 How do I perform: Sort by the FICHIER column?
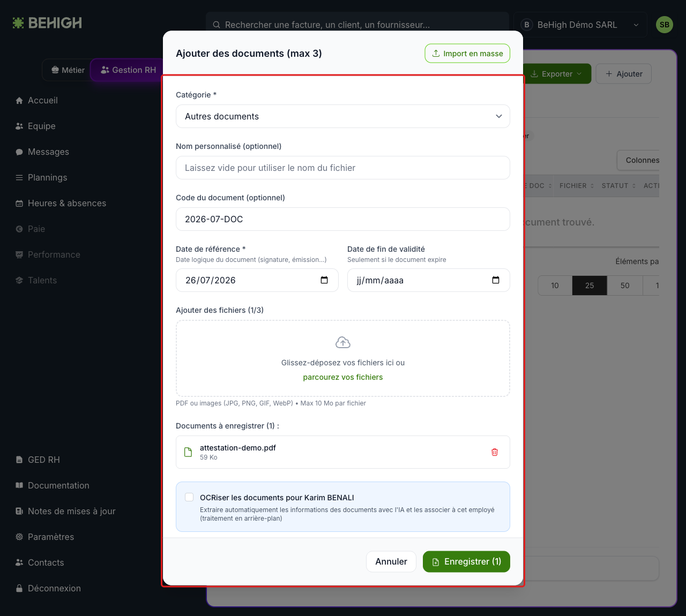[577, 186]
